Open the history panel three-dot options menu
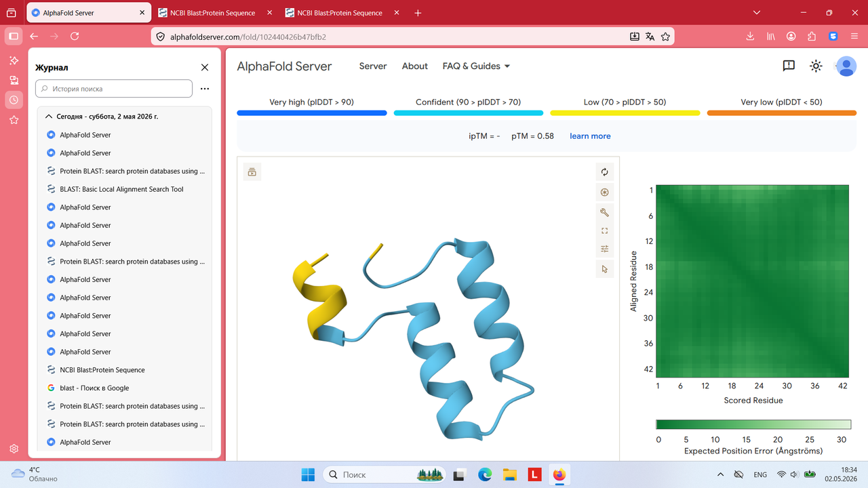The width and height of the screenshot is (868, 488). tap(205, 89)
